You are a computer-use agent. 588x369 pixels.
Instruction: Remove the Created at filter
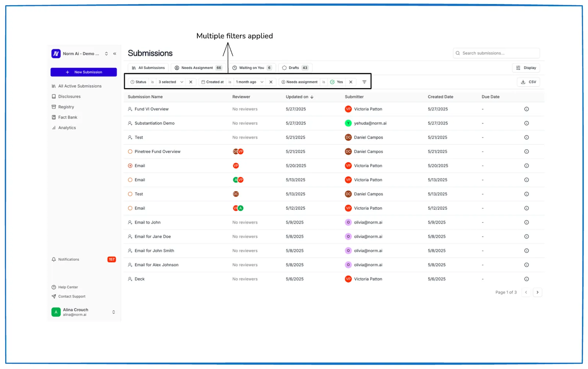click(x=271, y=82)
